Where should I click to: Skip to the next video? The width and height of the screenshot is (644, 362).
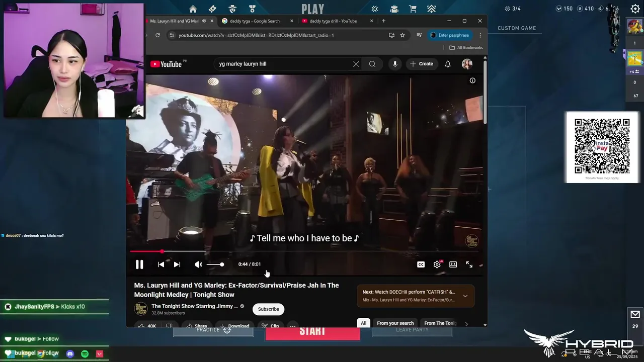tap(177, 264)
